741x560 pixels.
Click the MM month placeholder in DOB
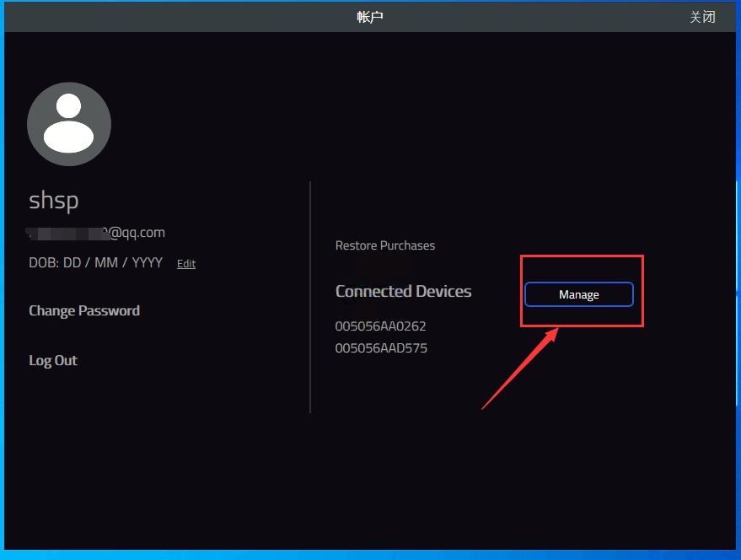106,263
